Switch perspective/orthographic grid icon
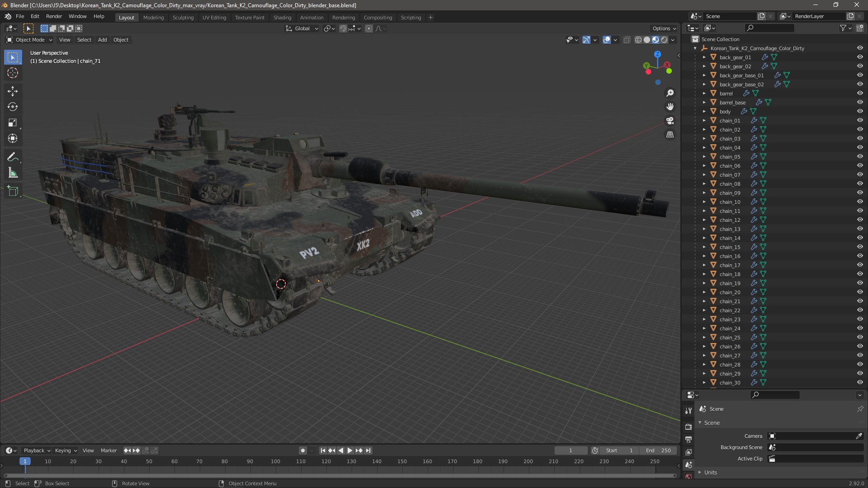This screenshot has height=488, width=868. pyautogui.click(x=670, y=135)
